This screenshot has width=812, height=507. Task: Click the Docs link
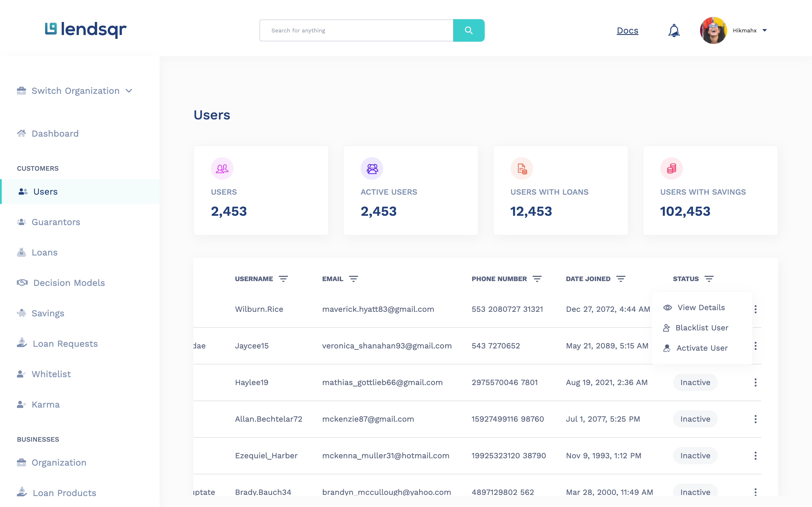pyautogui.click(x=627, y=30)
